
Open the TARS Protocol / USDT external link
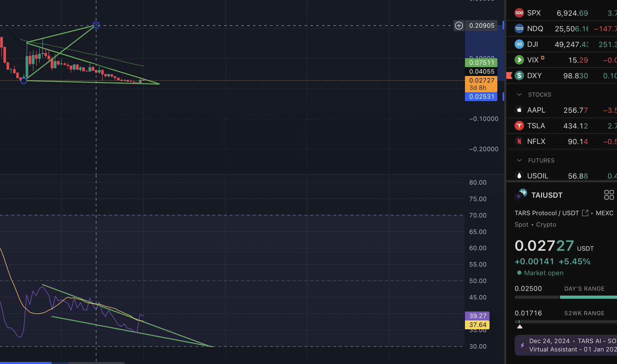[x=585, y=213]
